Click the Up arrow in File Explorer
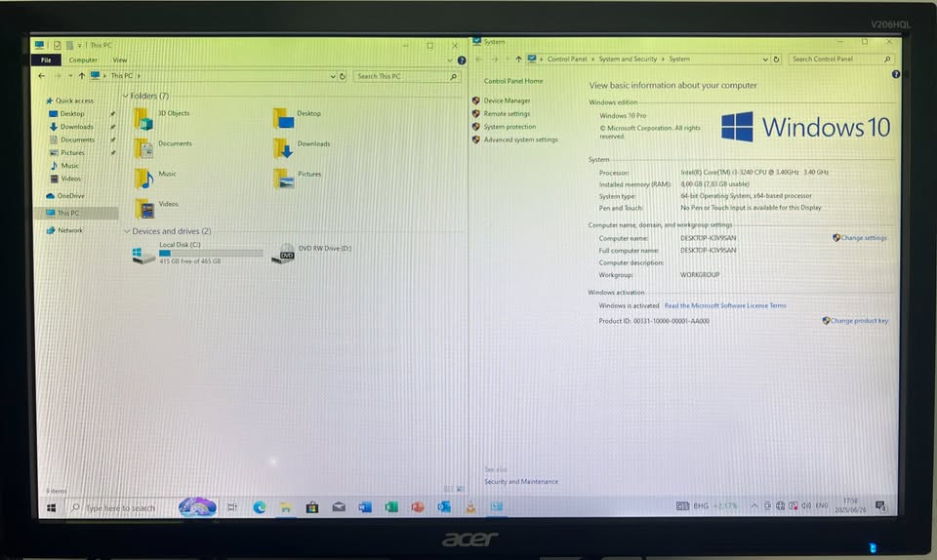Viewport: 937px width, 560px height. point(81,76)
